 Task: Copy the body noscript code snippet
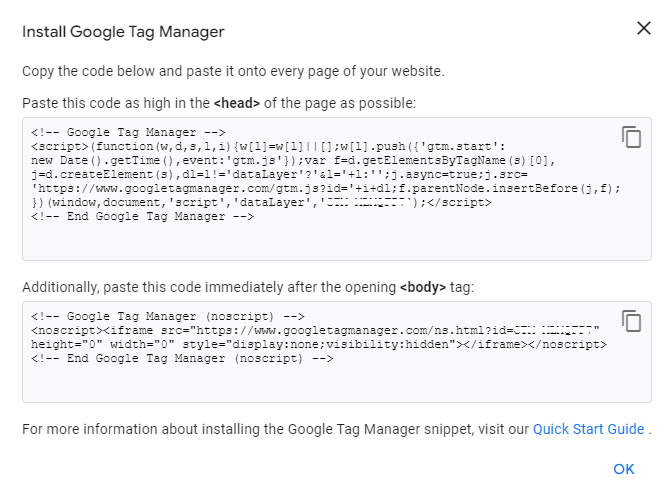pyautogui.click(x=631, y=321)
